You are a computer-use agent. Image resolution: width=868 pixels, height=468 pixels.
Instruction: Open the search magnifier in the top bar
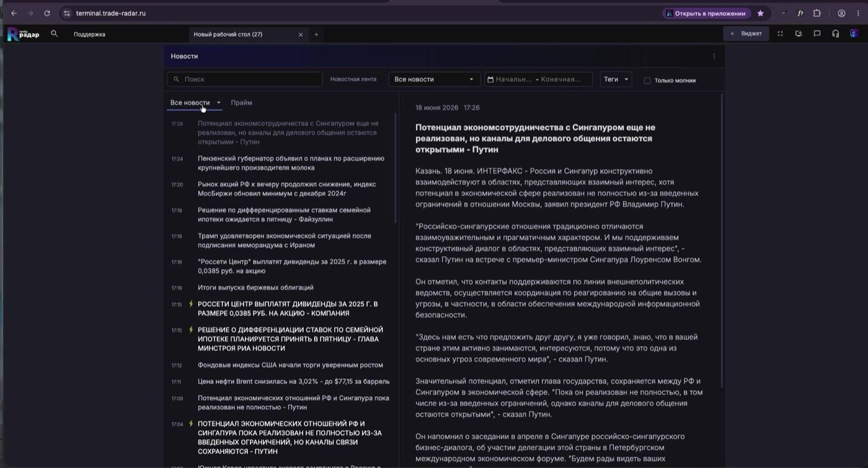coord(55,34)
